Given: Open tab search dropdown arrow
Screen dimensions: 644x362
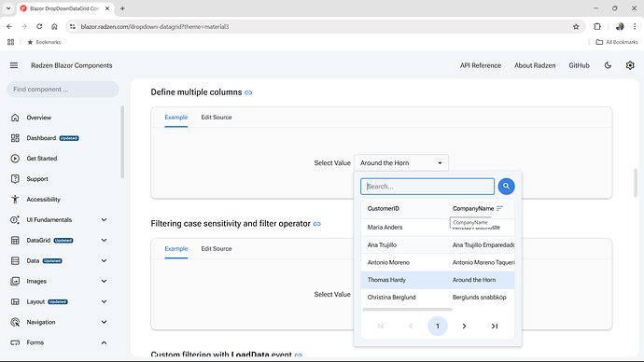Looking at the screenshot, I should [x=8, y=8].
